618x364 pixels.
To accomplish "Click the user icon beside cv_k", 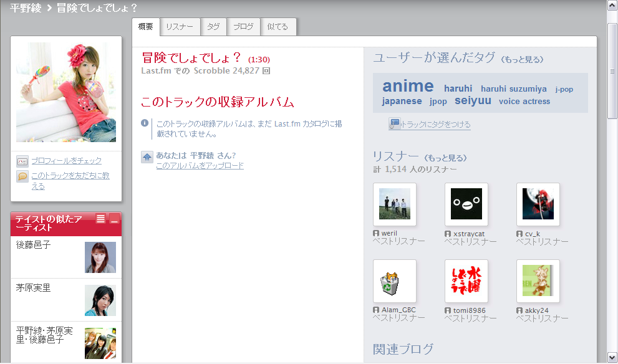I will click(x=519, y=234).
